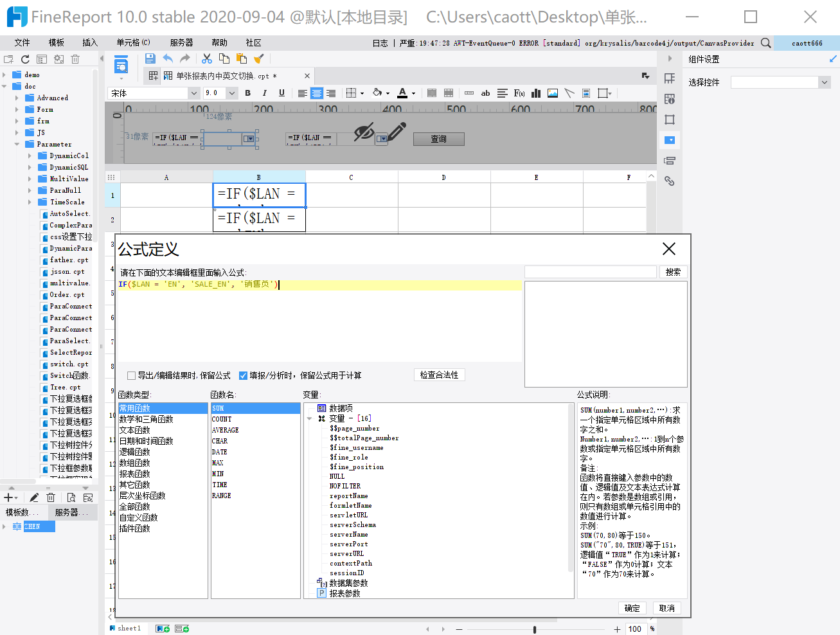Open the font family dropdown 宋体
This screenshot has height=635, width=840.
[193, 93]
